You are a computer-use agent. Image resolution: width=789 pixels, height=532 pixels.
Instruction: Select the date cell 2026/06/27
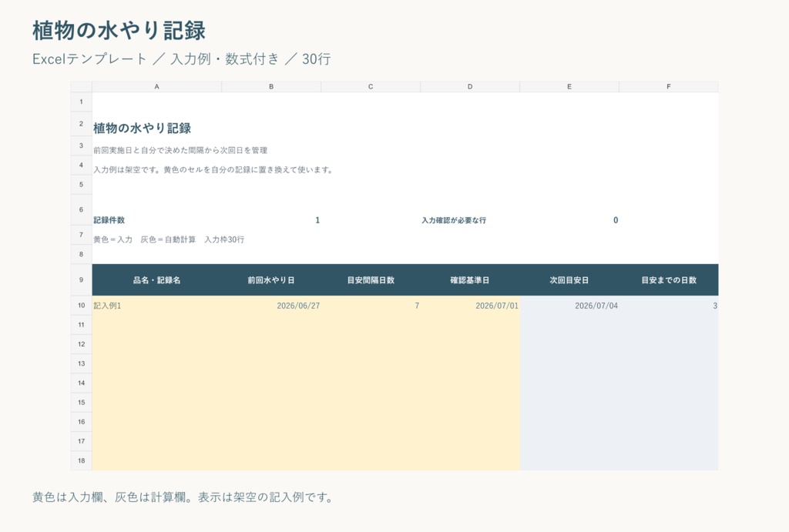(x=271, y=305)
